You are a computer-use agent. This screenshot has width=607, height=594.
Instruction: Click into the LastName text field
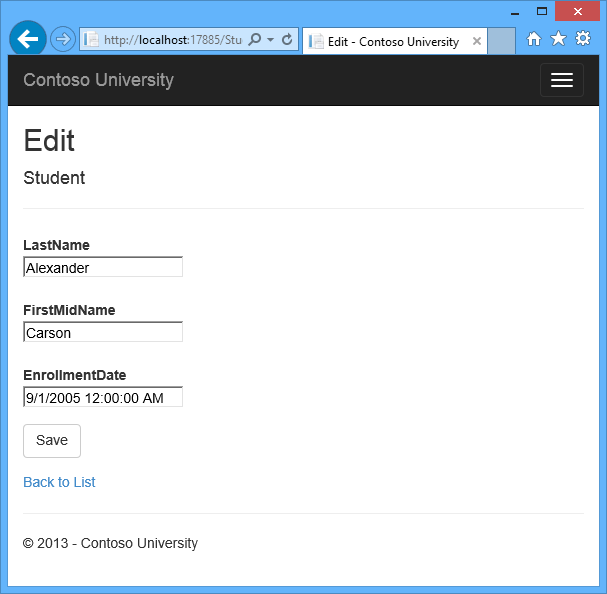(x=103, y=267)
